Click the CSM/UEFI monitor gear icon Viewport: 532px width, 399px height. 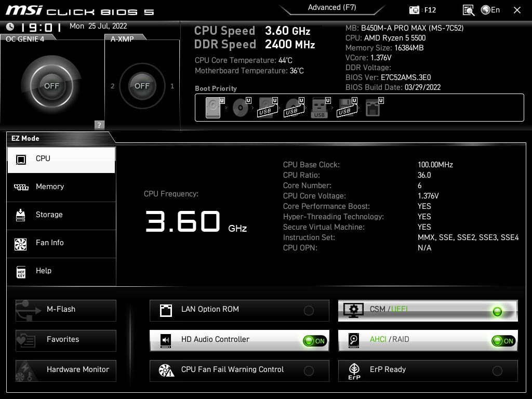353,311
